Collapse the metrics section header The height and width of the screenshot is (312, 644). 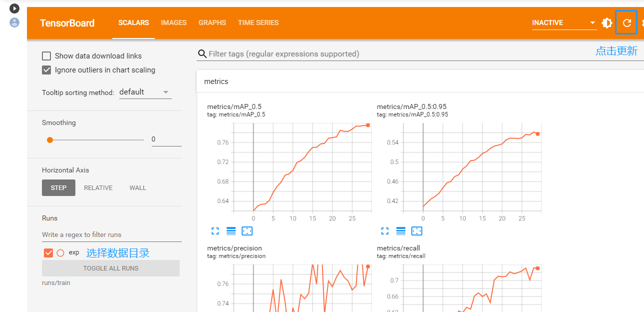(x=419, y=81)
